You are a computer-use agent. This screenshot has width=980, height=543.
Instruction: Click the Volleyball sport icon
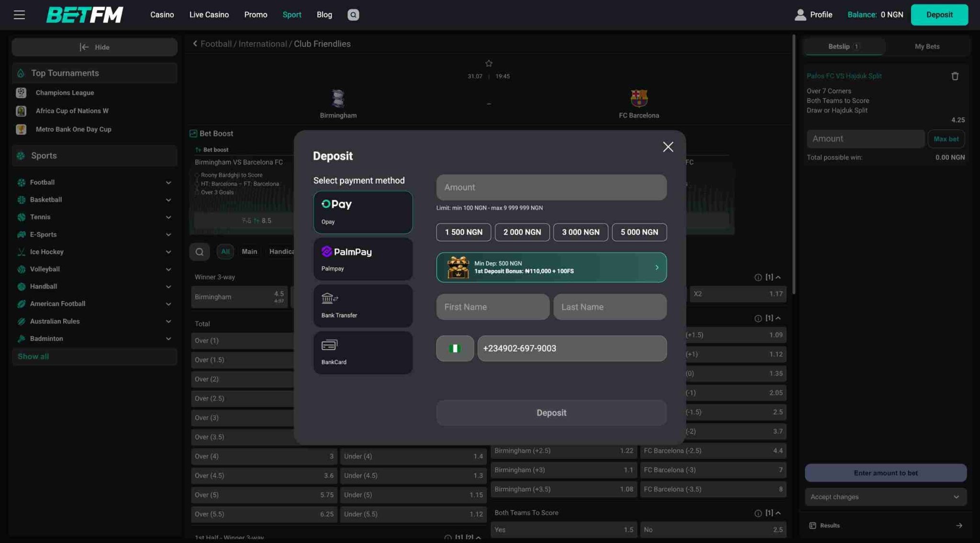point(21,269)
